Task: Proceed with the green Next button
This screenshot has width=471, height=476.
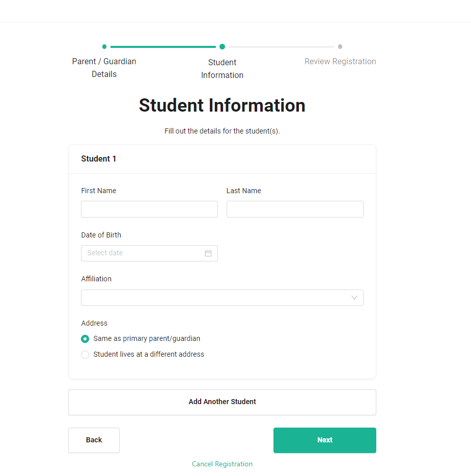Action: tap(324, 440)
